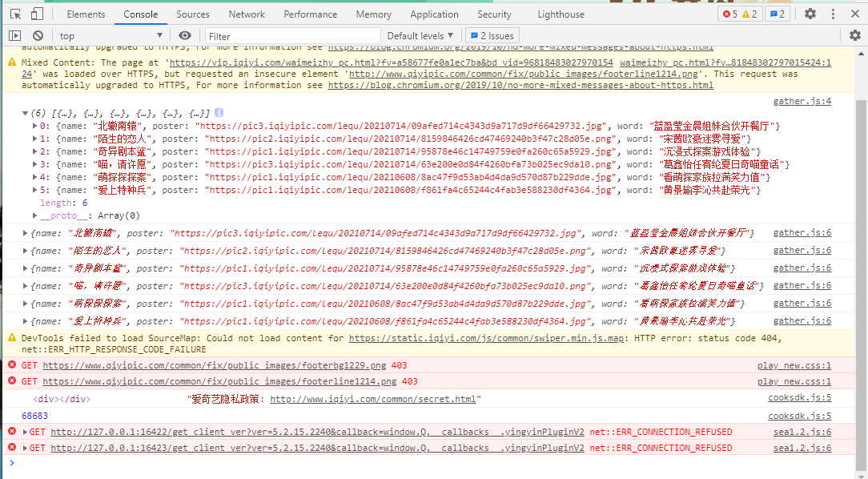Expand array item 0 北辙南辕
This screenshot has width=868, height=479.
coord(34,126)
